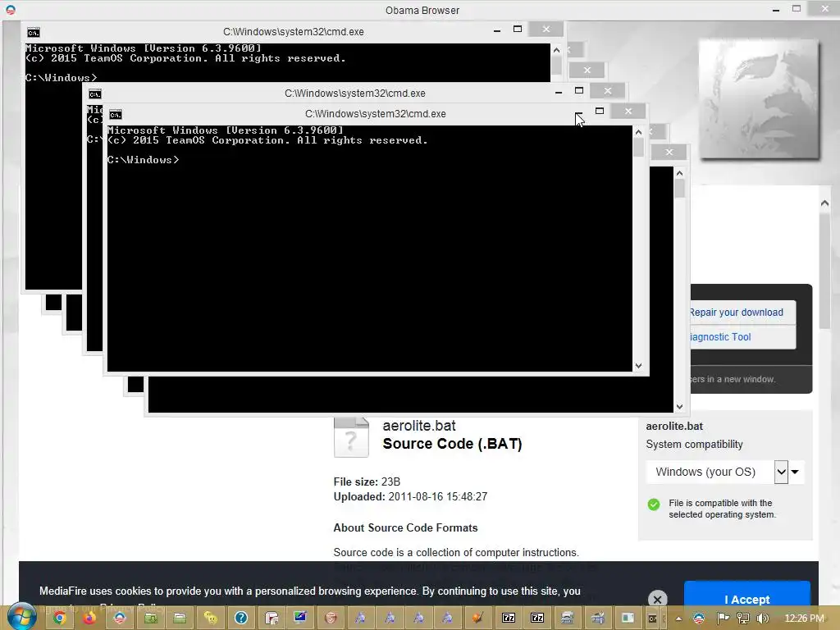The width and height of the screenshot is (840, 630).
Task: Maximize the front cmd.exe window
Action: pyautogui.click(x=600, y=111)
